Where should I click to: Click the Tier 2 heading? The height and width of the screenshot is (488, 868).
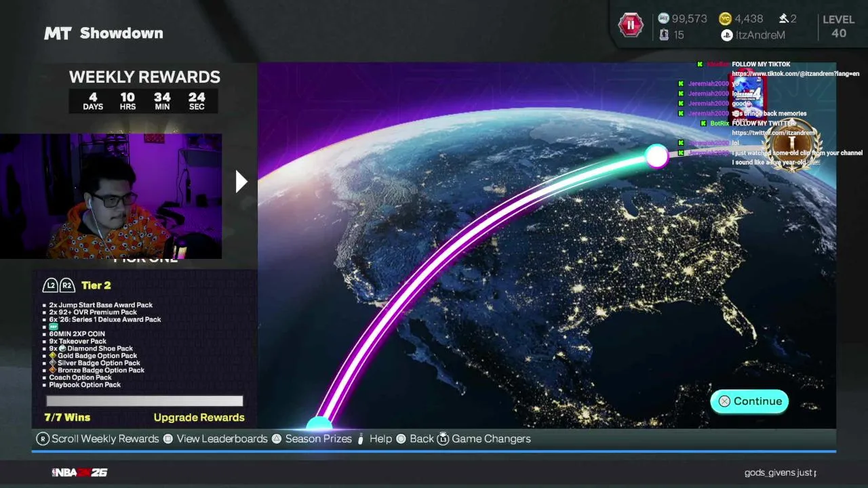pos(96,285)
